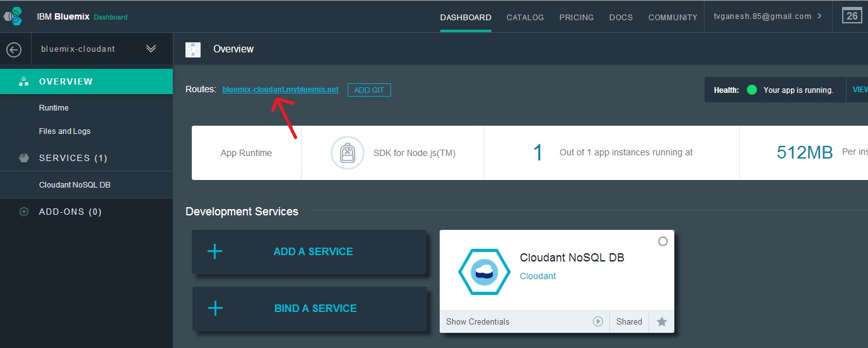The height and width of the screenshot is (348, 868).
Task: Click the SDK for Node.js backpack icon
Action: 348,152
